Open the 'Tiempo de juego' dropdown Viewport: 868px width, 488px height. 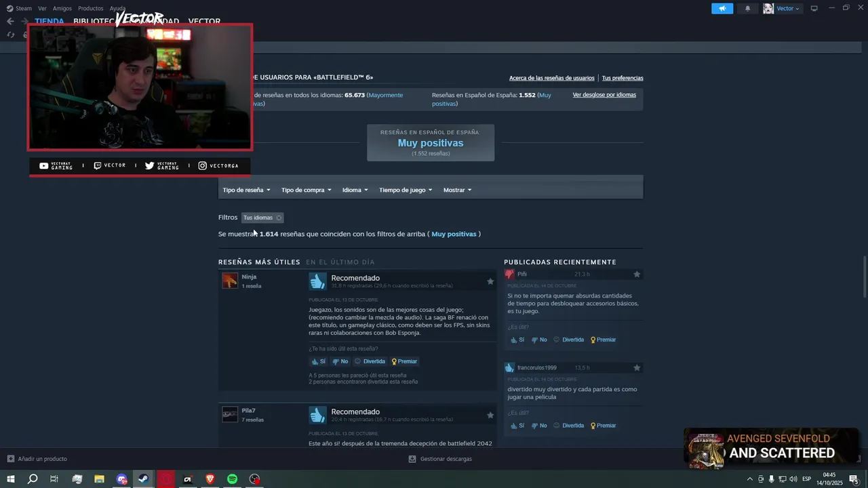pos(406,190)
